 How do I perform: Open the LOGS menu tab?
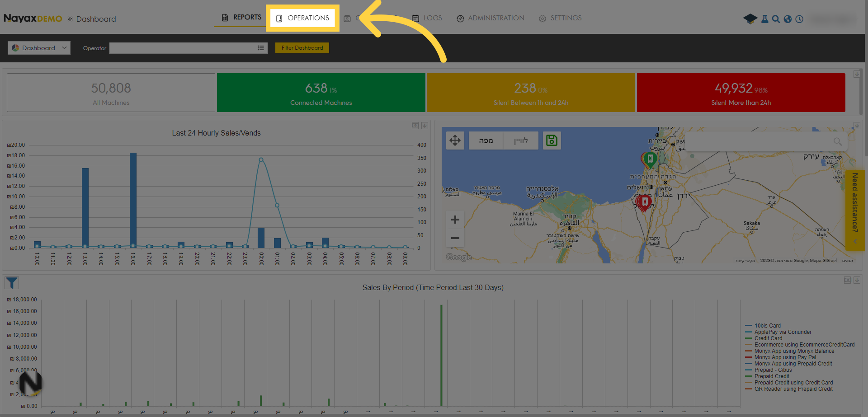tap(427, 18)
